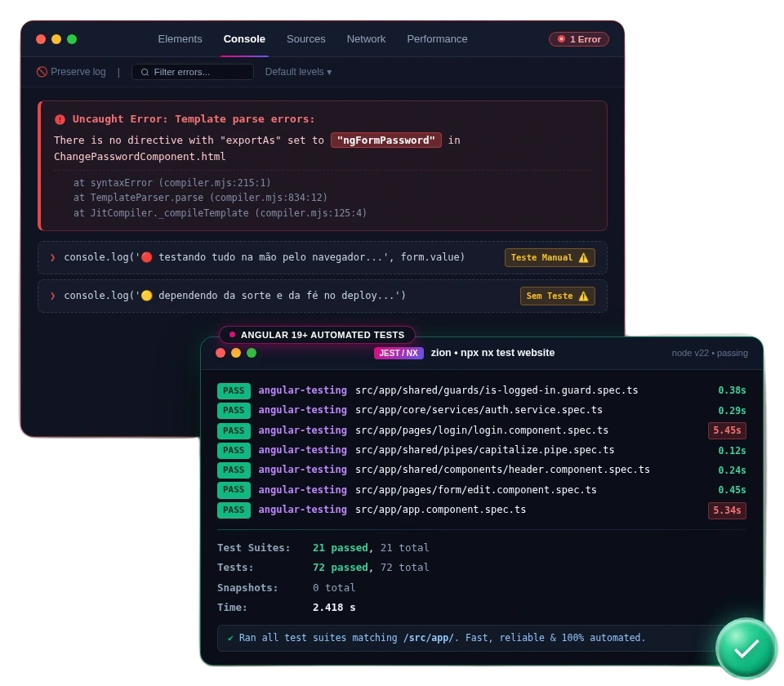Screen dimensions: 784x686
Task: Toggle the Preserve log option
Action: (x=71, y=72)
